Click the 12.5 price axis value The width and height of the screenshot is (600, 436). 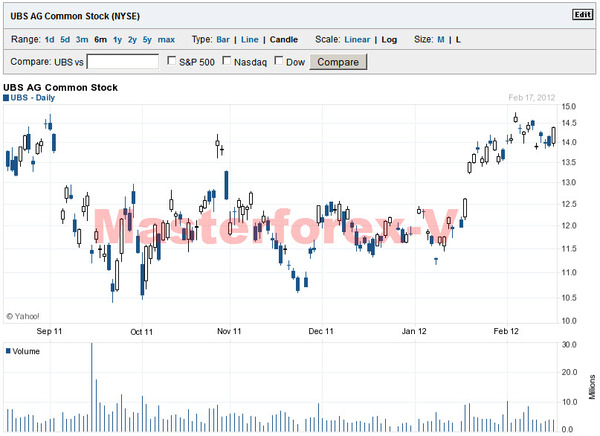(x=569, y=204)
